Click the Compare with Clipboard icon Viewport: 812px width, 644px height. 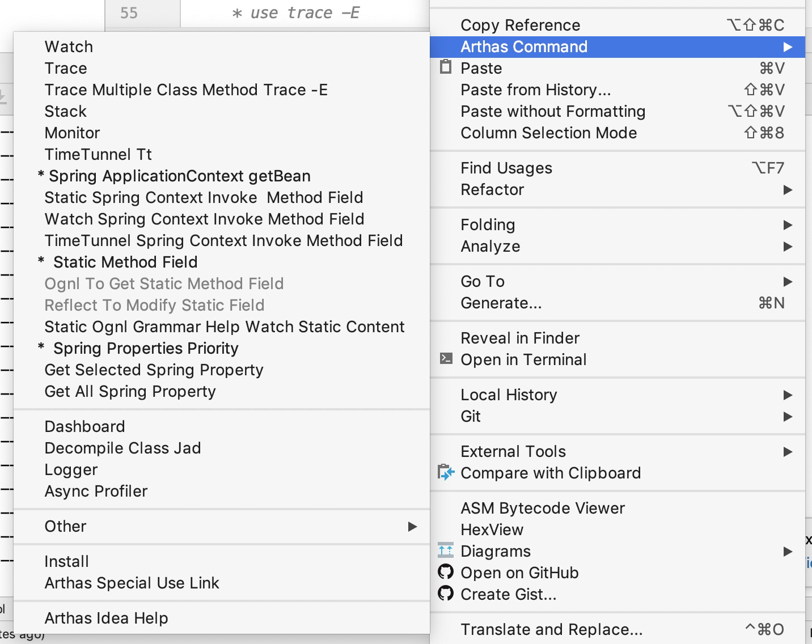pos(446,472)
